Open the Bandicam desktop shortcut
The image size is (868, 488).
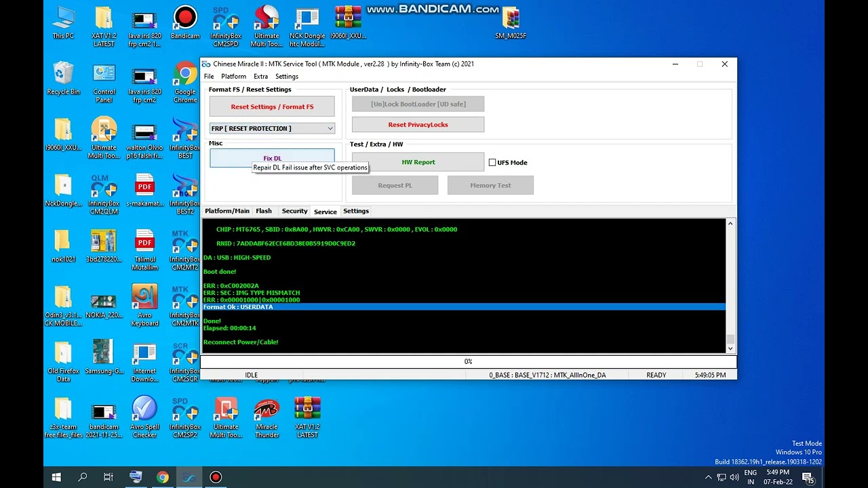pyautogui.click(x=185, y=22)
